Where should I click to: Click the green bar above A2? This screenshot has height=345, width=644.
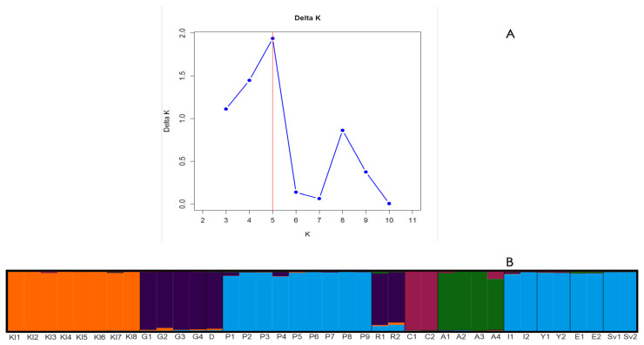[462, 301]
